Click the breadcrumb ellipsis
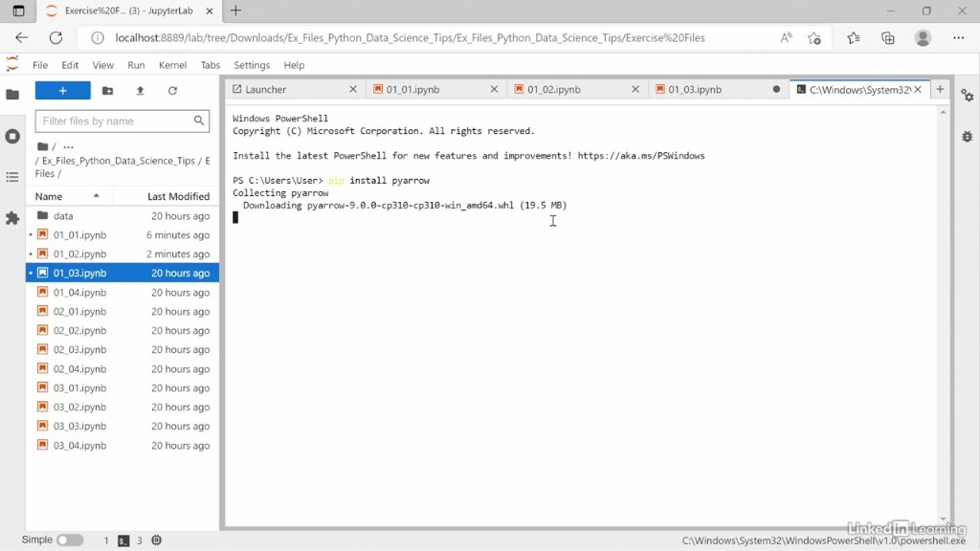The image size is (980, 551). (68, 146)
